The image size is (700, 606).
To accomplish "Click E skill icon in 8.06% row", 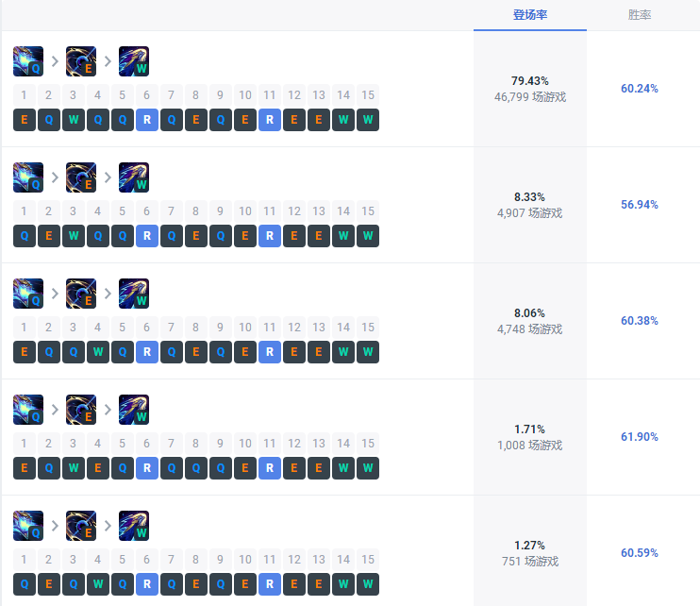I will pos(81,294).
